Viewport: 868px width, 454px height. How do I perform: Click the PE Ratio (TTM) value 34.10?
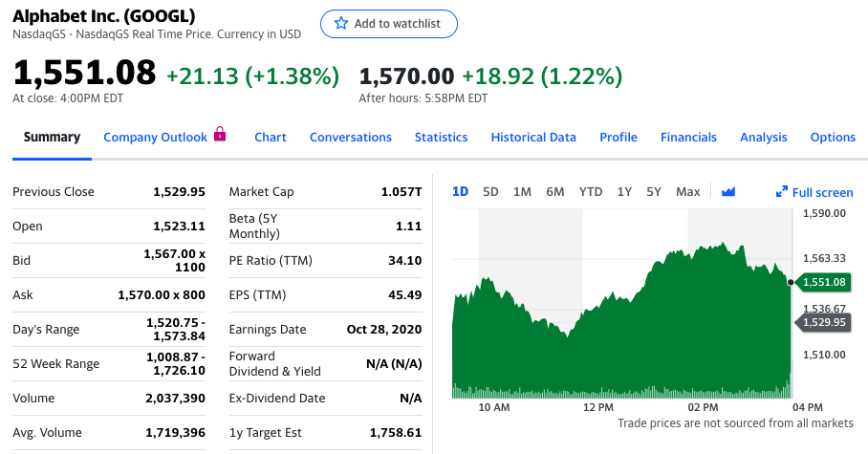point(404,260)
